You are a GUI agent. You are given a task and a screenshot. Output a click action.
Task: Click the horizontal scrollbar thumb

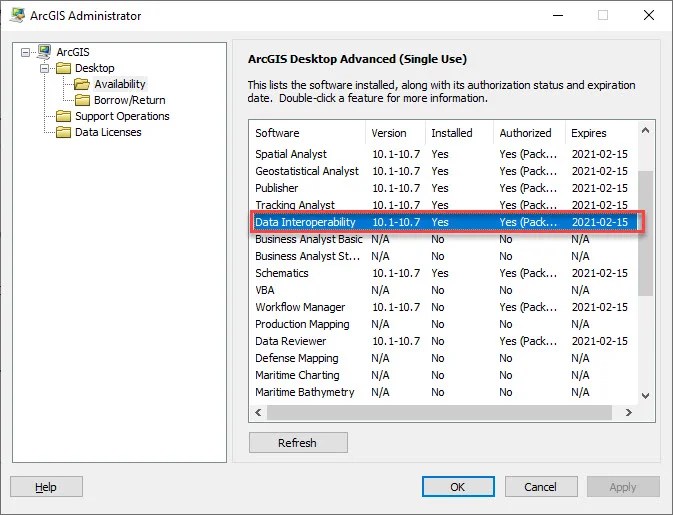[440, 412]
